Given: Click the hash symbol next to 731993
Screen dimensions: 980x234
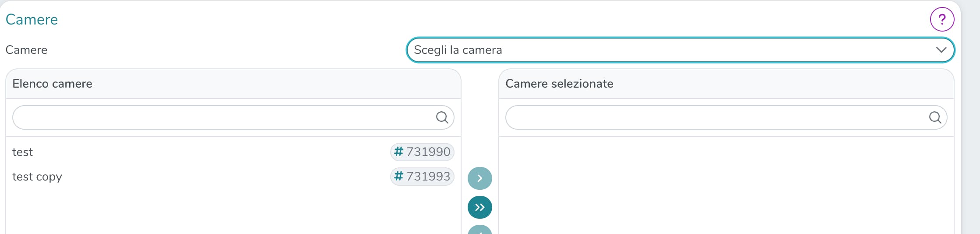Looking at the screenshot, I should point(398,176).
